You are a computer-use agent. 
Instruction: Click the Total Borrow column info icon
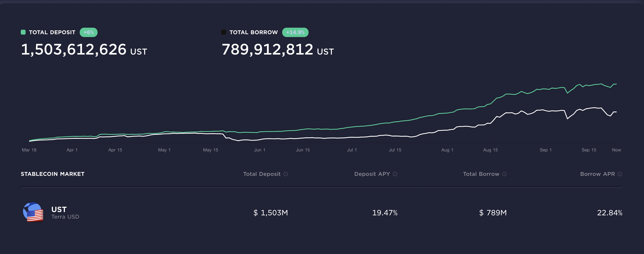tap(504, 174)
